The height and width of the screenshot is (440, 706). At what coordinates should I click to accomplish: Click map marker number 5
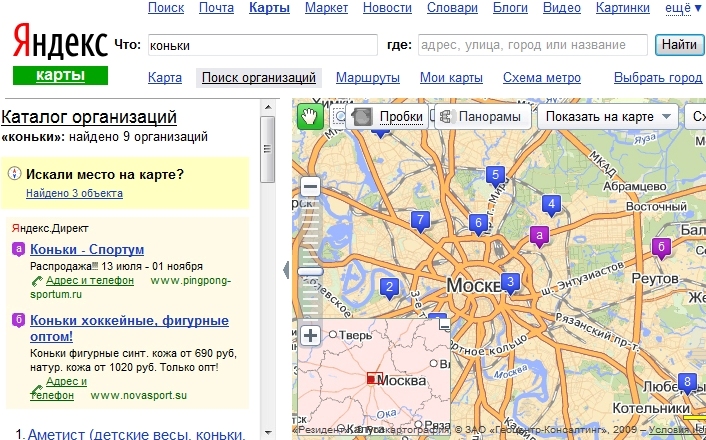(x=495, y=176)
